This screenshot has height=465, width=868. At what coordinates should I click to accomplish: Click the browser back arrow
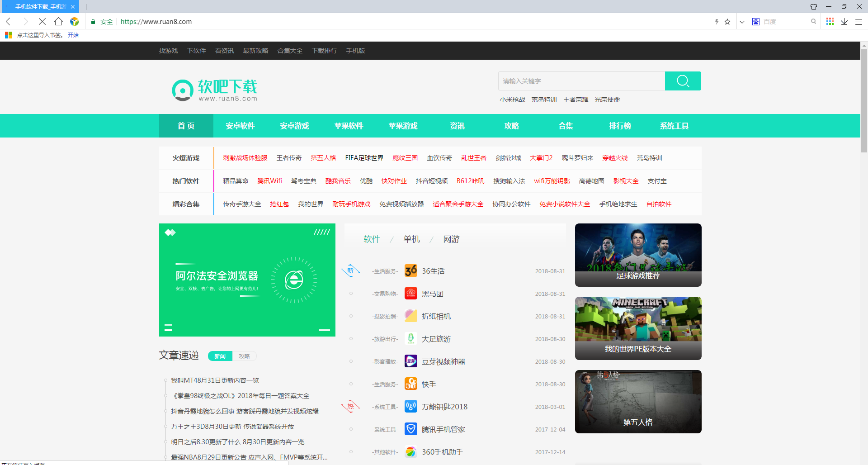pos(9,21)
